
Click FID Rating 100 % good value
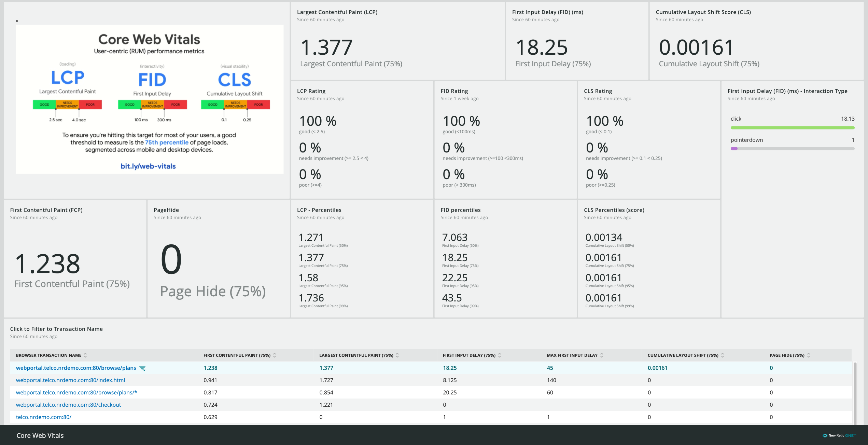point(461,121)
